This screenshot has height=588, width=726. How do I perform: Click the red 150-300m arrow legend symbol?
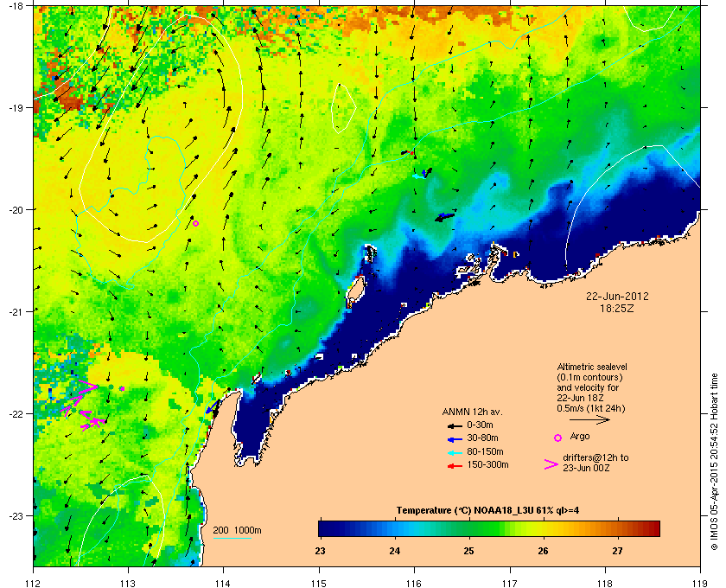tap(455, 466)
